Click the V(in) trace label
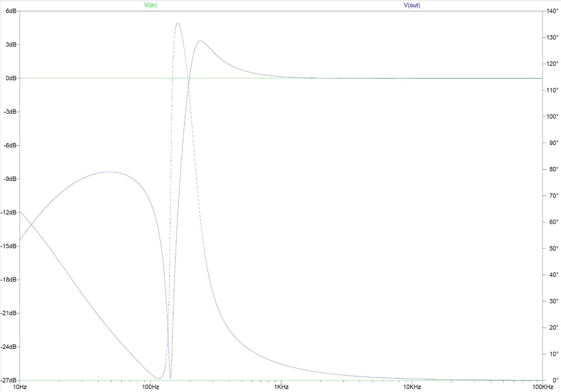The height and width of the screenshot is (392, 561). (x=150, y=5)
